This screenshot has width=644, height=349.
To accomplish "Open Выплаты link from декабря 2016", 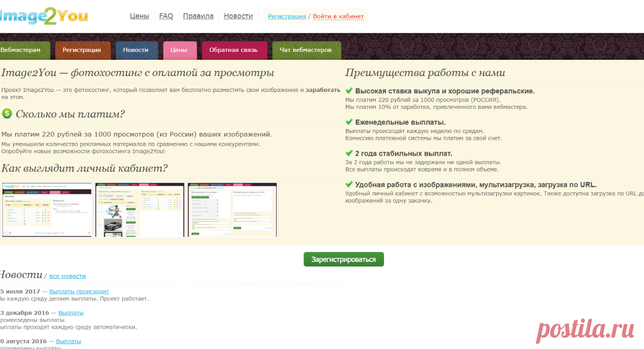I will tap(71, 313).
